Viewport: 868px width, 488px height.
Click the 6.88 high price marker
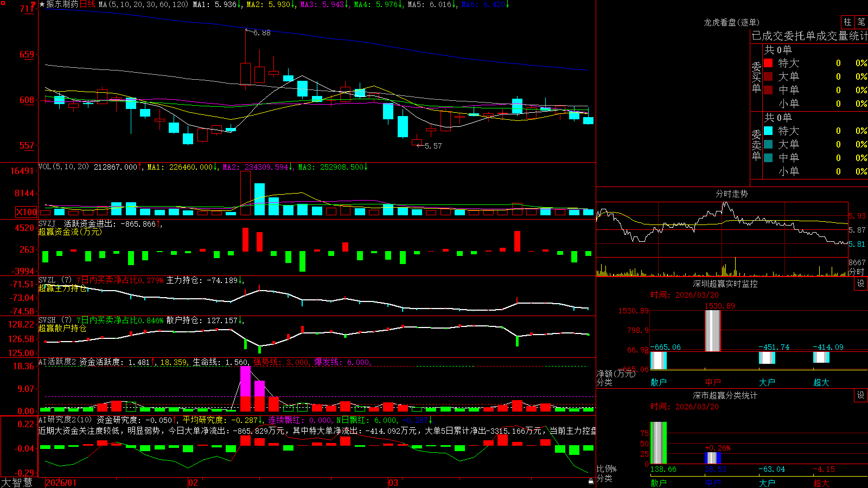(x=261, y=33)
